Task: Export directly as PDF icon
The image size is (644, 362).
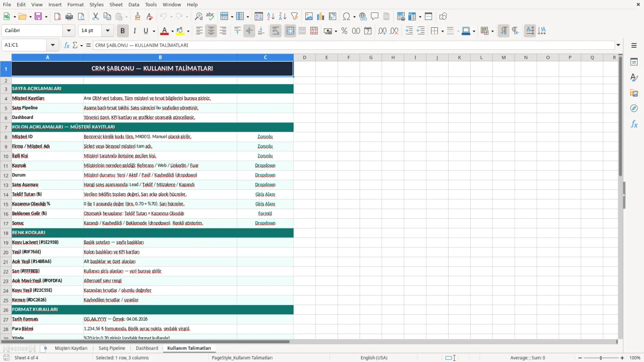Action: pyautogui.click(x=57, y=17)
